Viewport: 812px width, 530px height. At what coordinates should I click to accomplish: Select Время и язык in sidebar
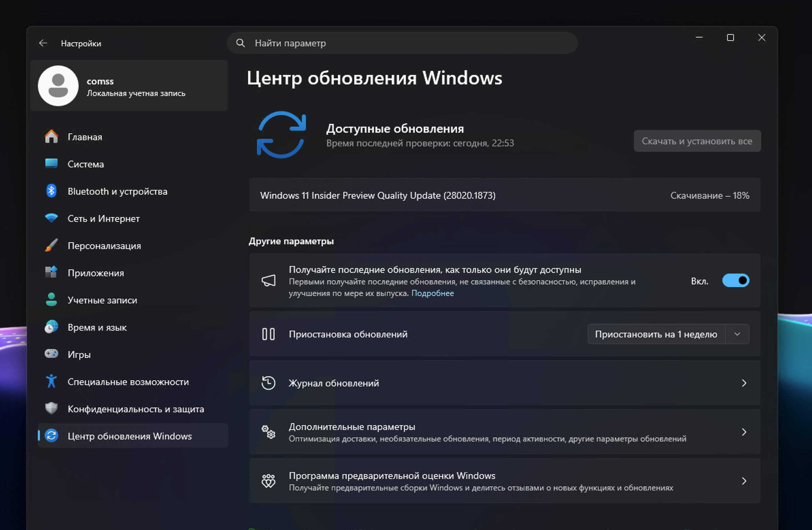pyautogui.click(x=133, y=327)
